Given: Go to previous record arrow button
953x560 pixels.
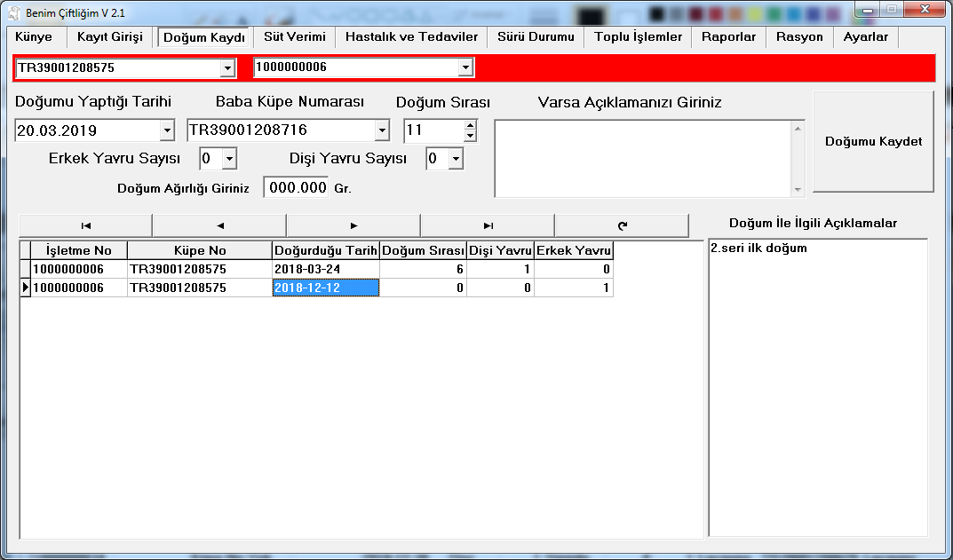Looking at the screenshot, I should click(219, 225).
